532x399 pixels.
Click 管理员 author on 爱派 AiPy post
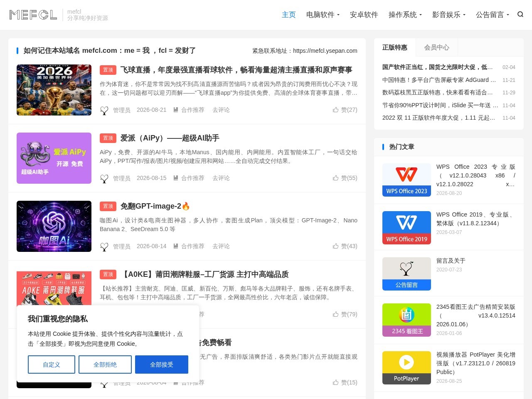tap(122, 178)
